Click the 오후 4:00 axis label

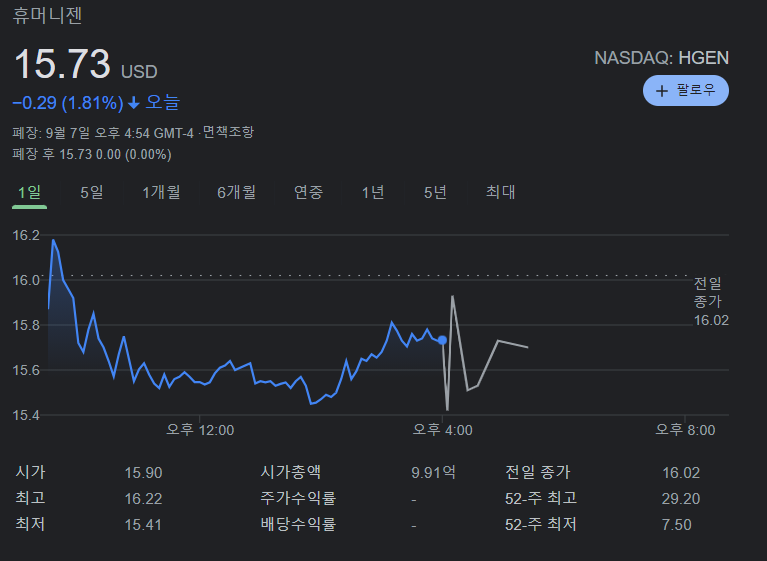(x=443, y=430)
